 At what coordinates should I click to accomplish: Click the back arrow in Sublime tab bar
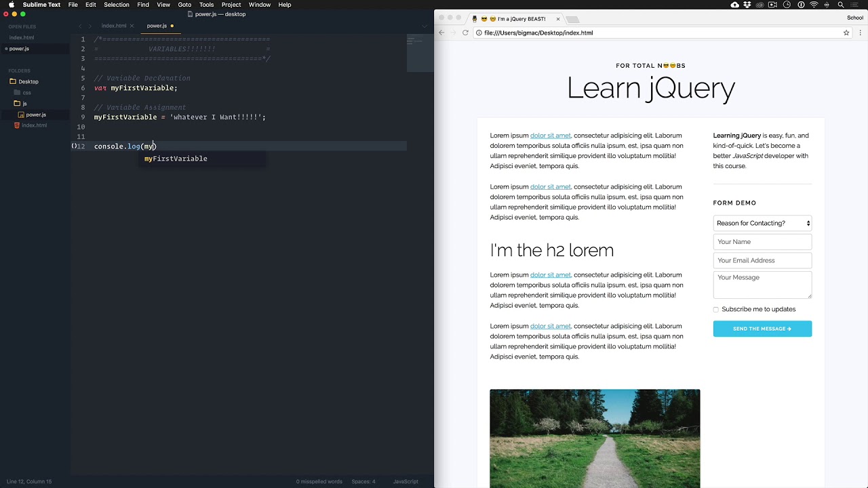coord(80,26)
